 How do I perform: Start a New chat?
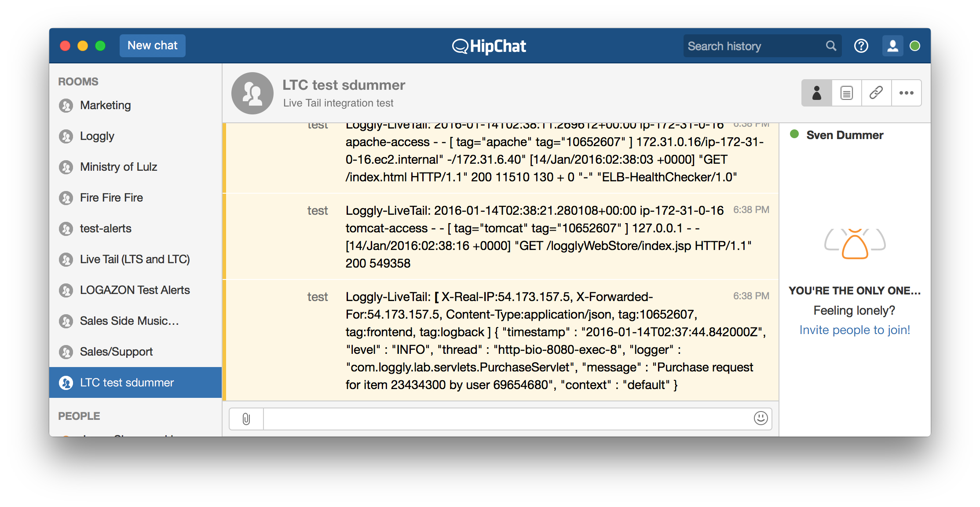(x=152, y=46)
